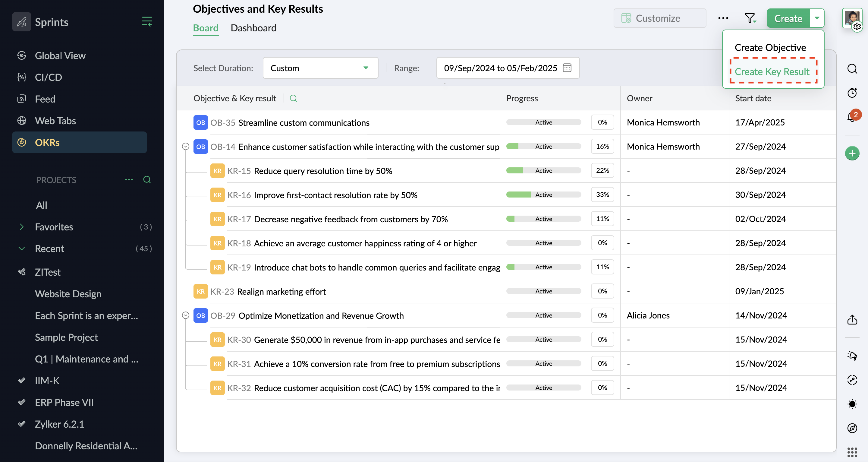Screen dimensions: 868x462
Task: Open the Website Design project
Action: pyautogui.click(x=68, y=294)
